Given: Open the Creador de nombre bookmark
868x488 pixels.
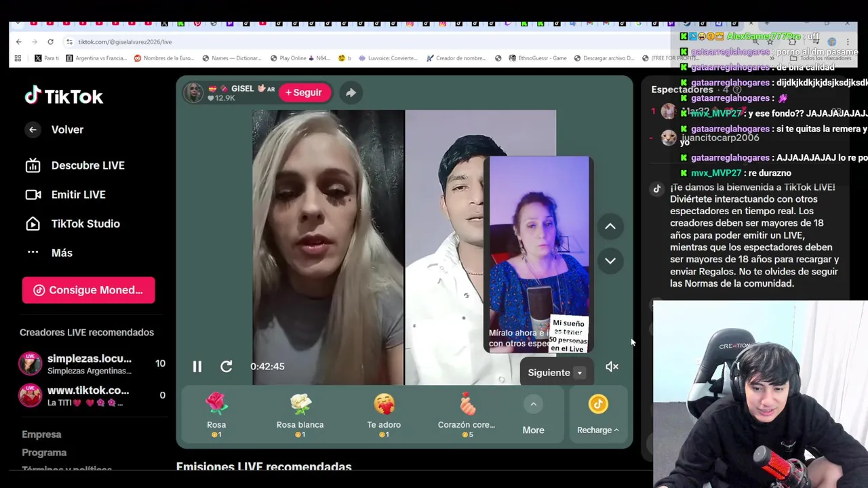Looking at the screenshot, I should point(456,58).
